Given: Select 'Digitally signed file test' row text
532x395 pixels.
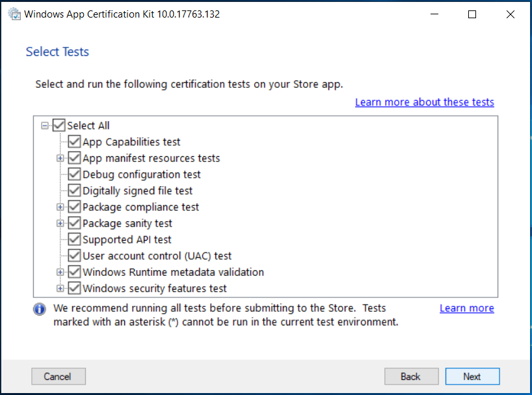Looking at the screenshot, I should (x=137, y=191).
